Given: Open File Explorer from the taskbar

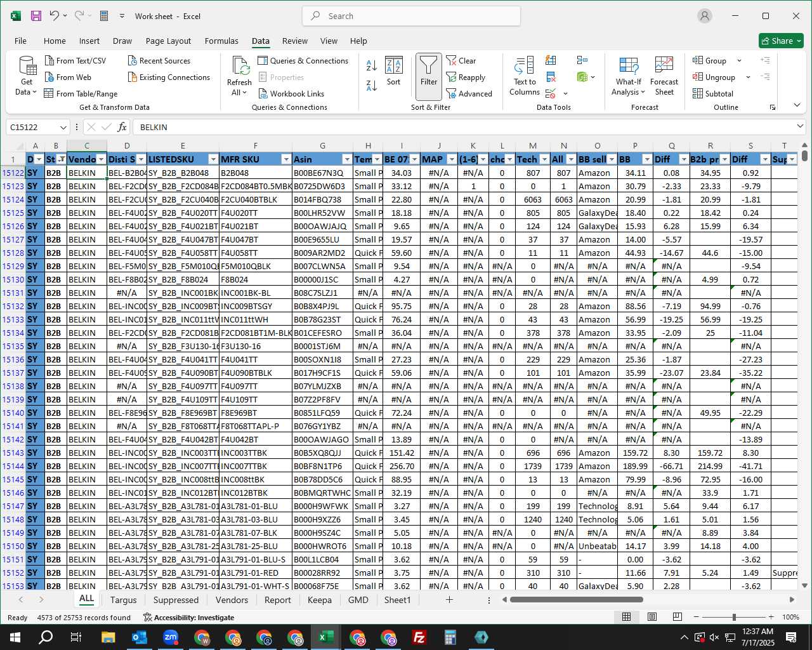Looking at the screenshot, I should click(x=108, y=637).
